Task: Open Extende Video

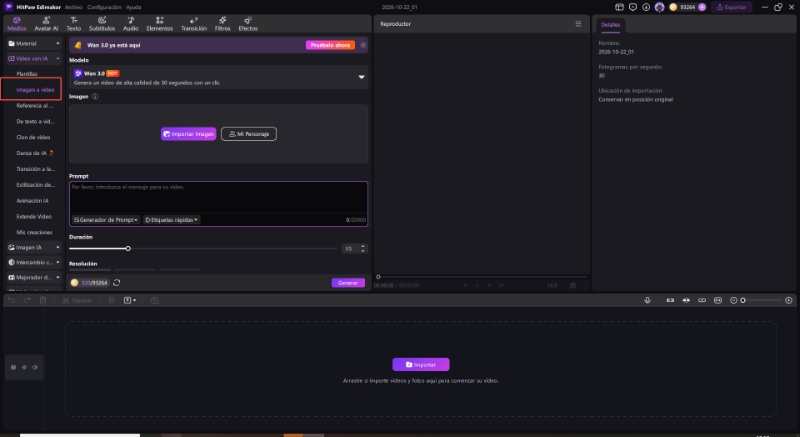Action: pyautogui.click(x=34, y=216)
